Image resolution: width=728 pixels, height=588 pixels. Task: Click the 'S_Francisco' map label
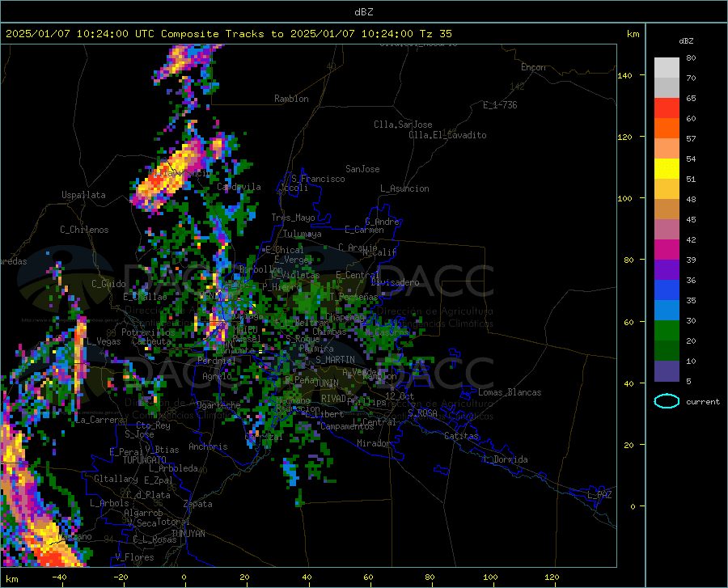(x=318, y=179)
